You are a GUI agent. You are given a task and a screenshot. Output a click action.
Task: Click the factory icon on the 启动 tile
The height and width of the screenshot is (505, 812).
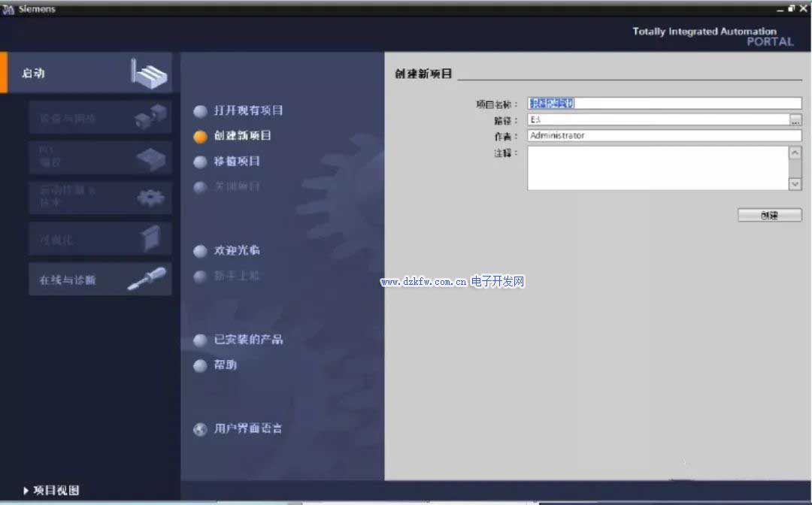149,74
